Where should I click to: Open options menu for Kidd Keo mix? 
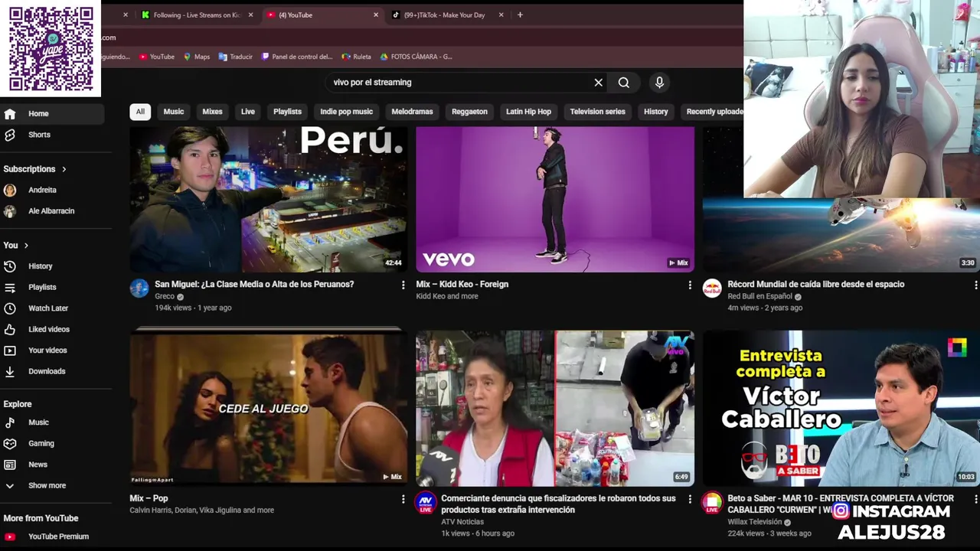click(x=690, y=285)
